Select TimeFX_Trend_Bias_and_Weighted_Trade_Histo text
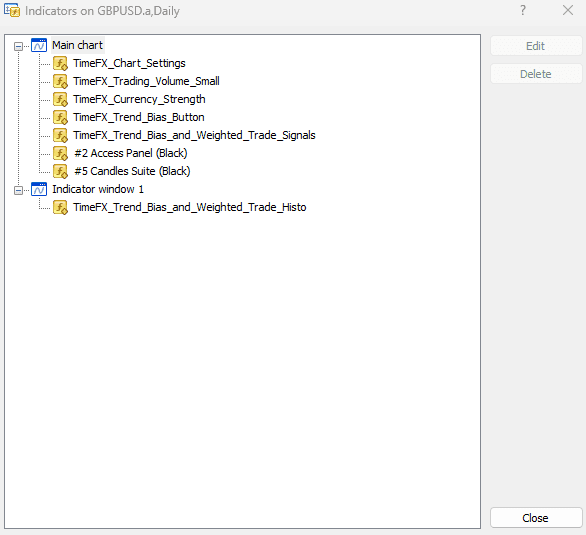 (190, 207)
